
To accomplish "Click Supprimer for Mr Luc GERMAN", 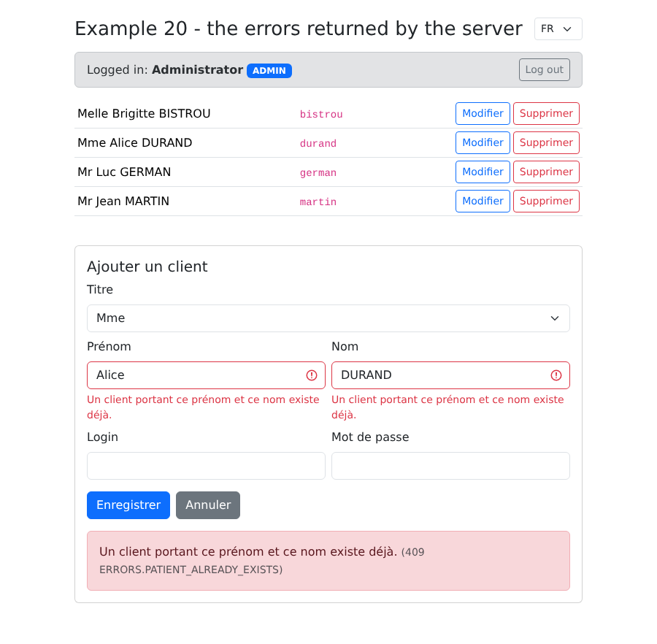I will click(x=546, y=172).
